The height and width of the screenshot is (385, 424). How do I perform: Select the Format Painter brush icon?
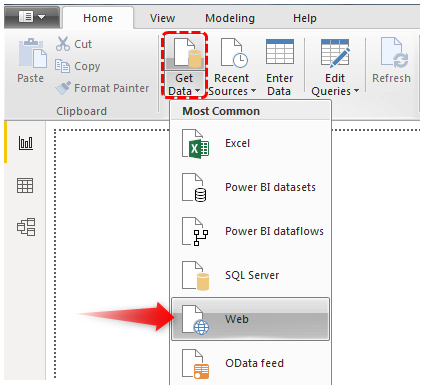click(63, 88)
